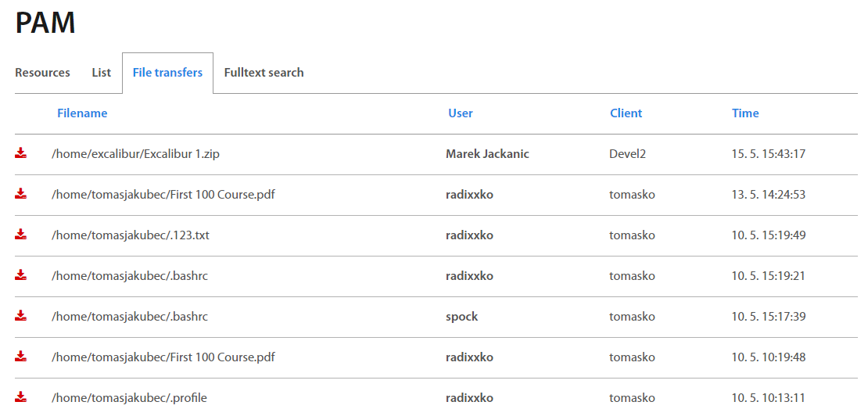Click the 15. 5. 15:43:17 timestamp
This screenshot has width=868, height=409.
(x=768, y=154)
